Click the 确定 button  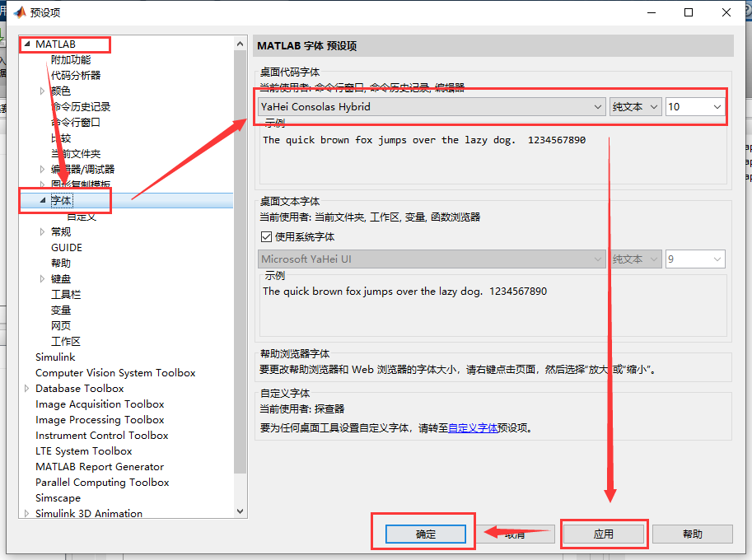tap(425, 534)
